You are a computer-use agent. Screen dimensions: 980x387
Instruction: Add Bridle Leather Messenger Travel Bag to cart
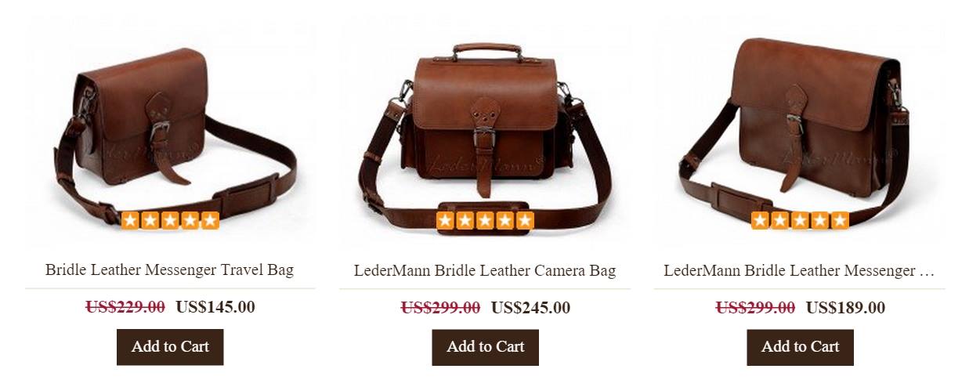[170, 347]
